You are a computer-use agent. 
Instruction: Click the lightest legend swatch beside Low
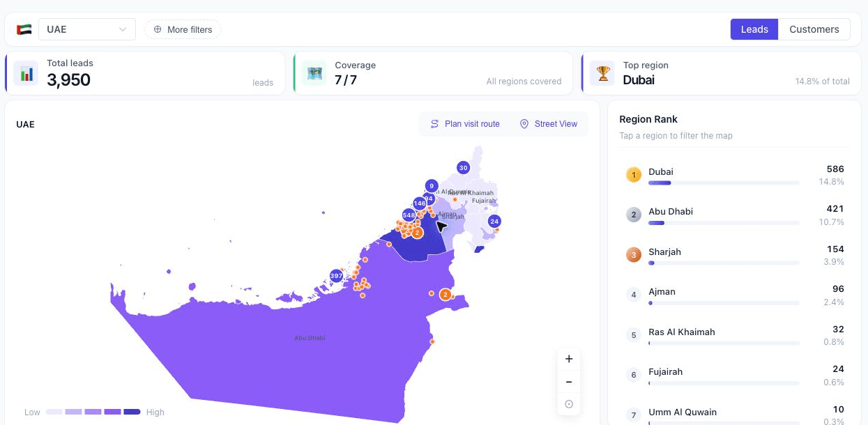point(54,412)
